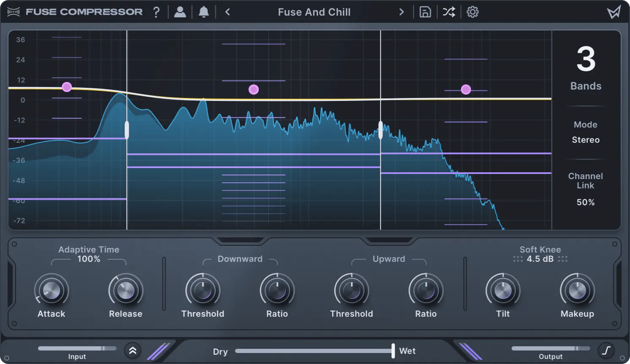The image size is (630, 364).
Task: Open the help question mark icon
Action: (156, 12)
